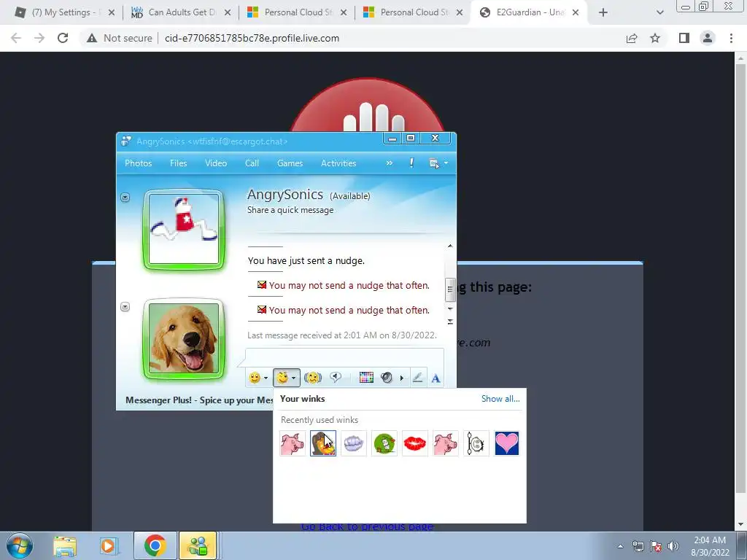Click the voice clip speech bubble icon
The width and height of the screenshot is (747, 560).
(336, 378)
